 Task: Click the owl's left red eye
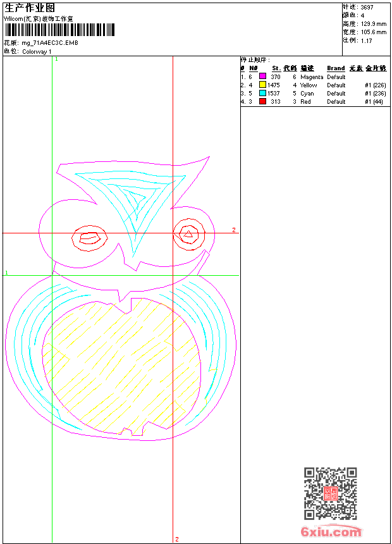[90, 238]
